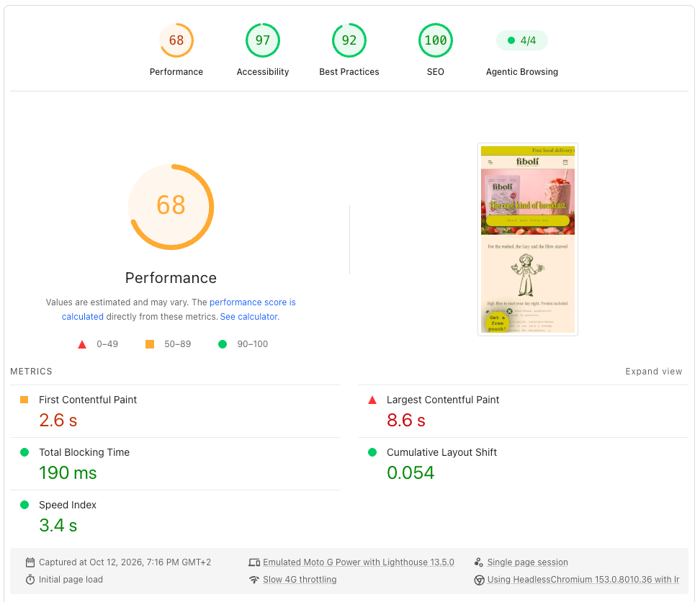Click the 50–89 legend range text
The width and height of the screenshot is (700, 602).
click(x=178, y=344)
